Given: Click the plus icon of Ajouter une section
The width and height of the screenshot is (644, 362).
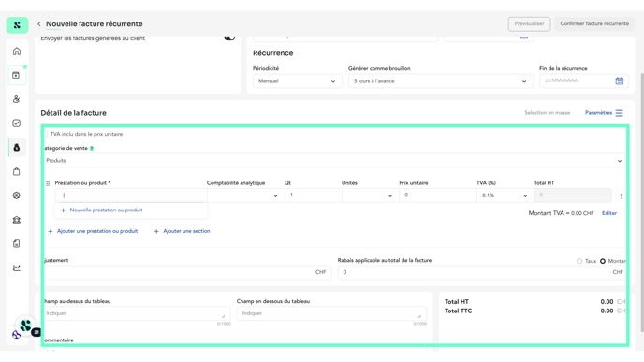Looking at the screenshot, I should pyautogui.click(x=156, y=231).
